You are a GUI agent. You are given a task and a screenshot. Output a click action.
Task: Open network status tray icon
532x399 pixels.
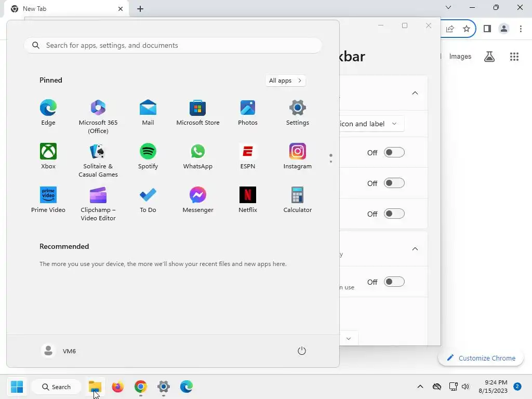[453, 387]
